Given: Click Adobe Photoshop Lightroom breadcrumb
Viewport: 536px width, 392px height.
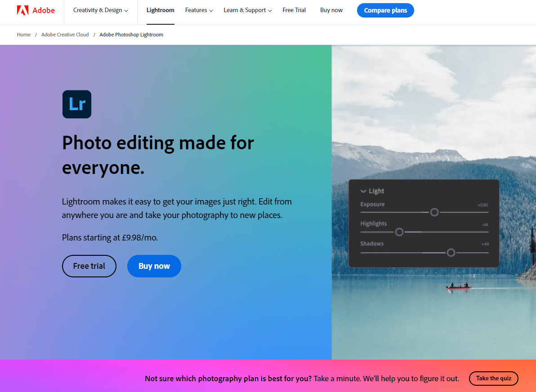Looking at the screenshot, I should (131, 35).
